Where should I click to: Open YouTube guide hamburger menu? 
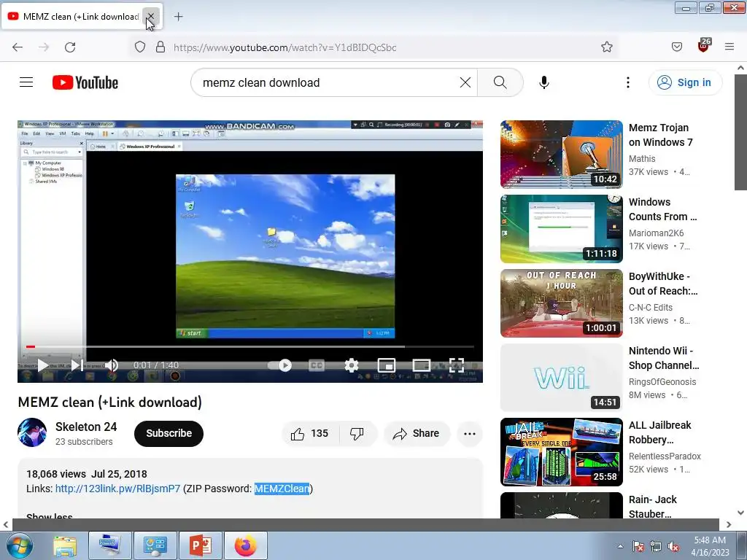pos(26,82)
